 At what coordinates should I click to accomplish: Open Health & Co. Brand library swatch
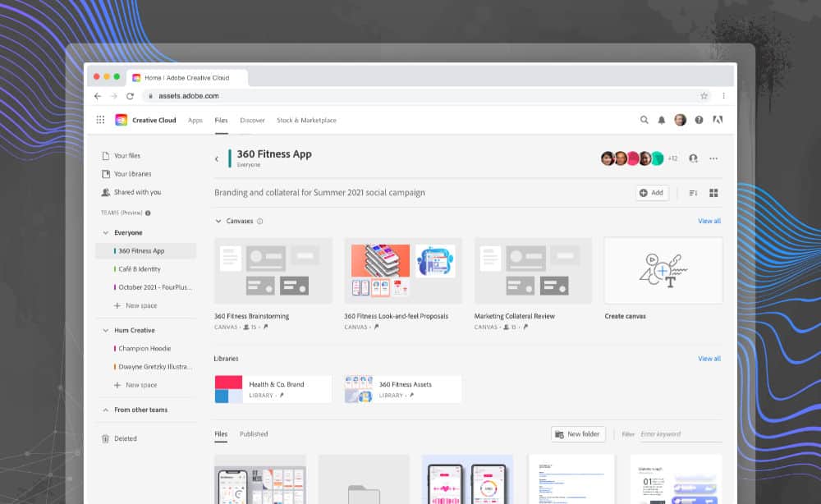tap(228, 389)
